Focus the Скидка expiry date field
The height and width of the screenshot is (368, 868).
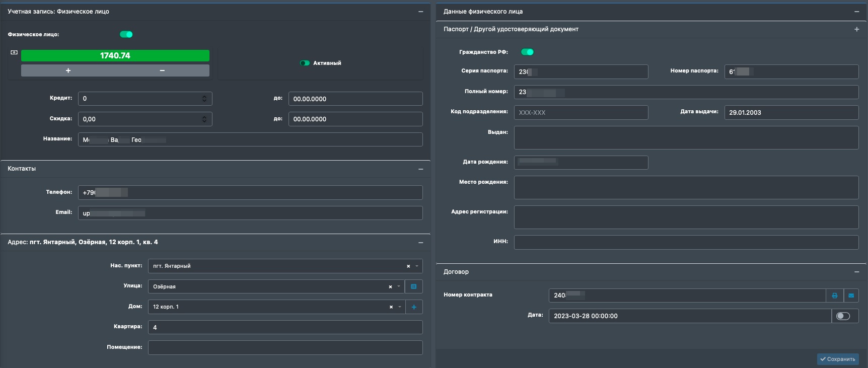pyautogui.click(x=355, y=119)
